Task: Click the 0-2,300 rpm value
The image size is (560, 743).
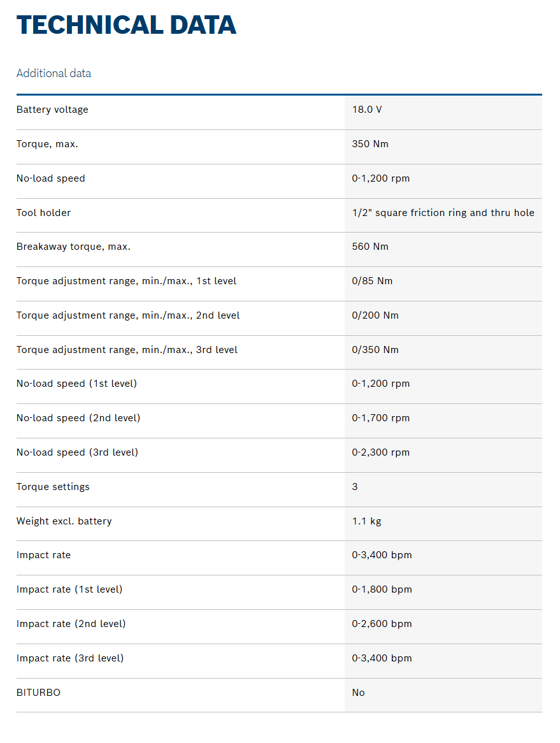Action: coord(380,452)
